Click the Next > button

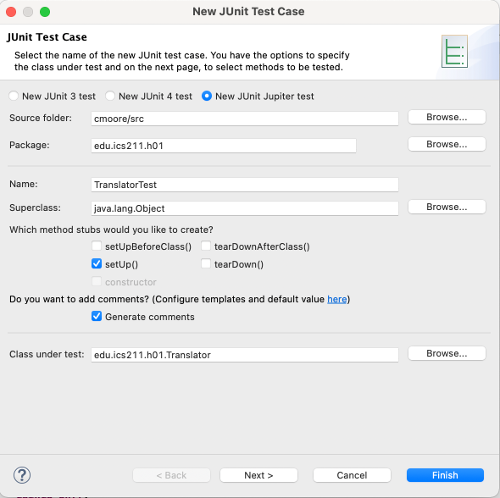pyautogui.click(x=259, y=475)
